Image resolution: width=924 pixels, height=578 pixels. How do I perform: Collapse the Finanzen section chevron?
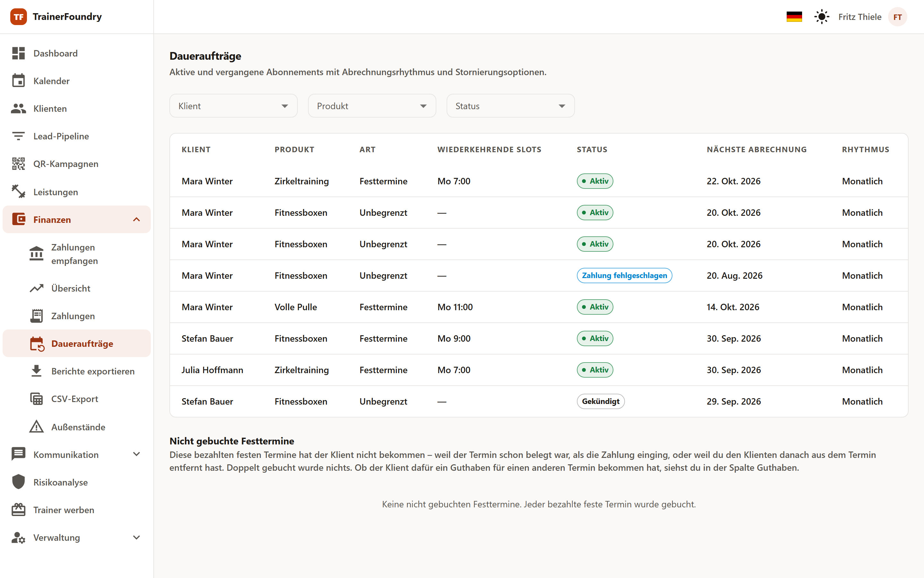click(x=136, y=219)
